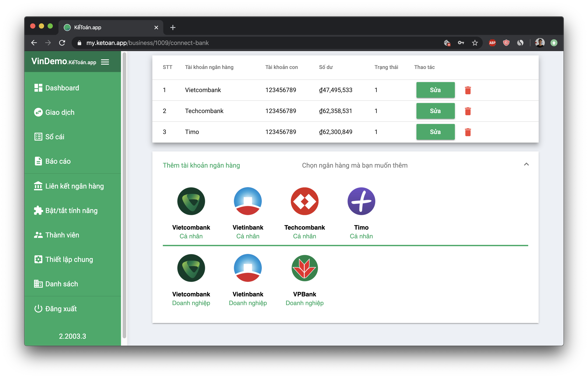Toggle the hamburger menu next to VinDemo
588x378 pixels.
[x=105, y=62]
